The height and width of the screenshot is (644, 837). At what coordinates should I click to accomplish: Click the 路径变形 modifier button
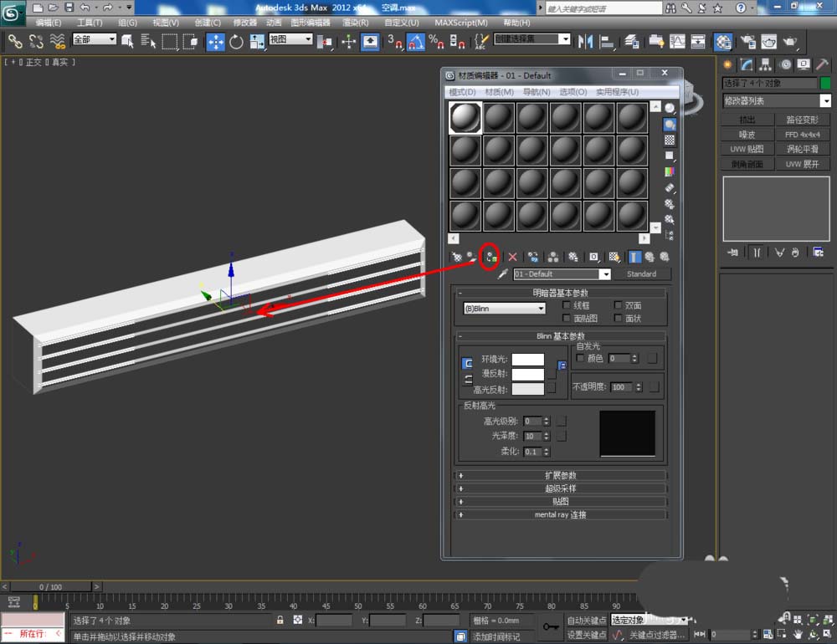pos(803,120)
